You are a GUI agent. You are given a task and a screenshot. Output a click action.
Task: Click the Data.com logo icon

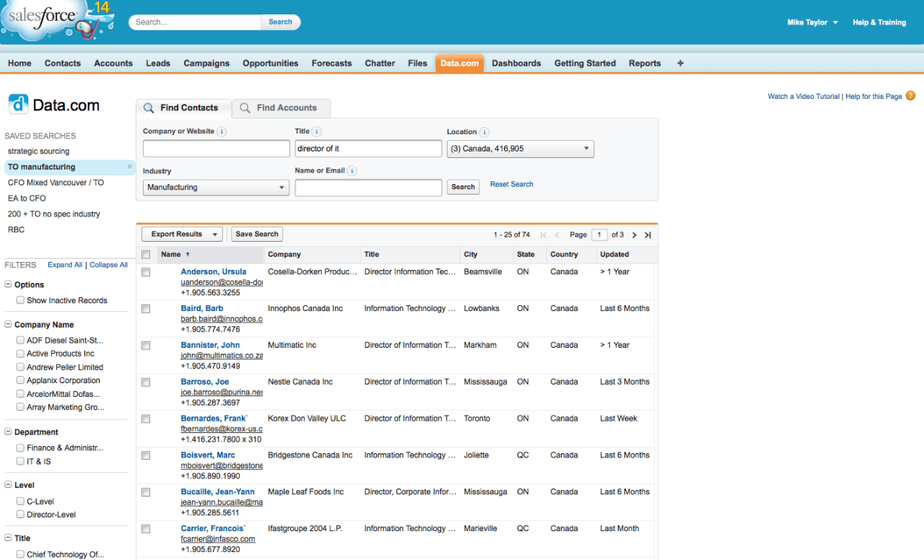[x=18, y=105]
